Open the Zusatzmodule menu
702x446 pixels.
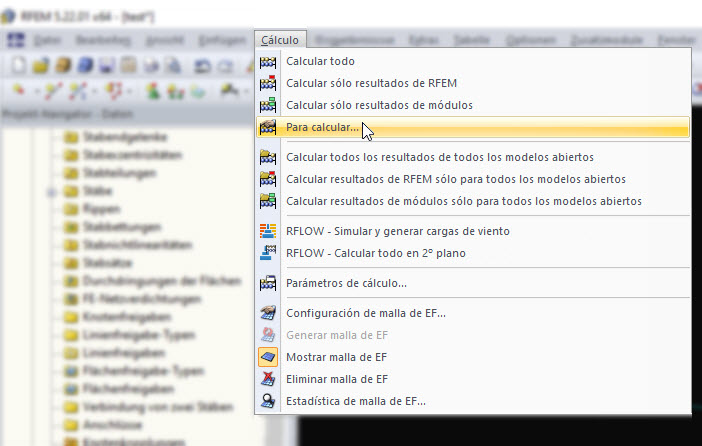coord(607,40)
